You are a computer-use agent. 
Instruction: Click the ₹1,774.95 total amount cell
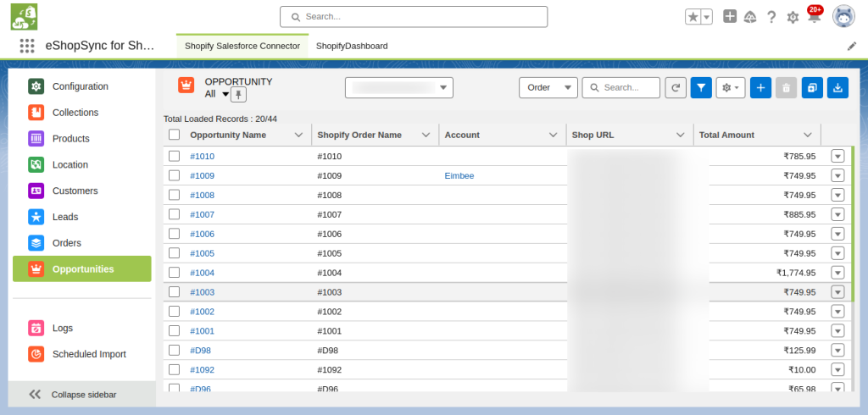click(796, 273)
